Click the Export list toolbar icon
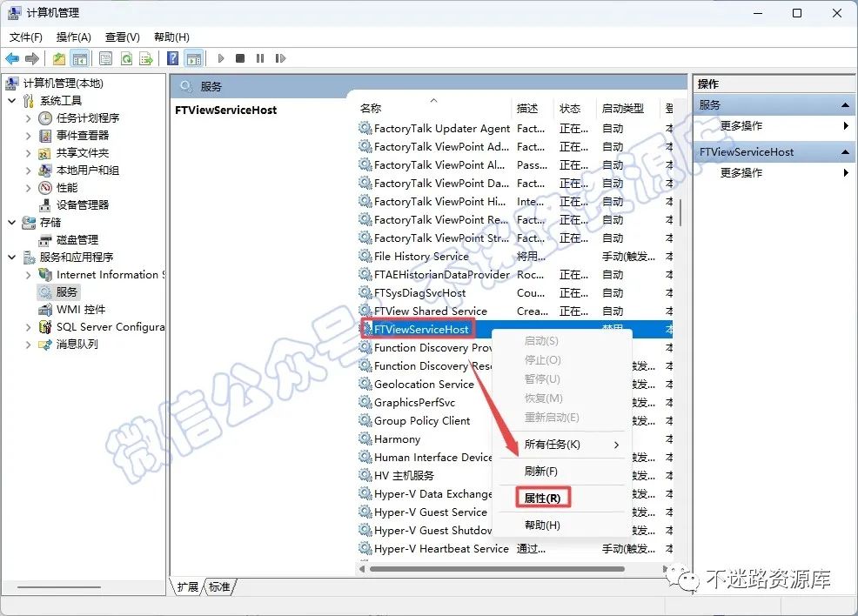 coord(146,58)
